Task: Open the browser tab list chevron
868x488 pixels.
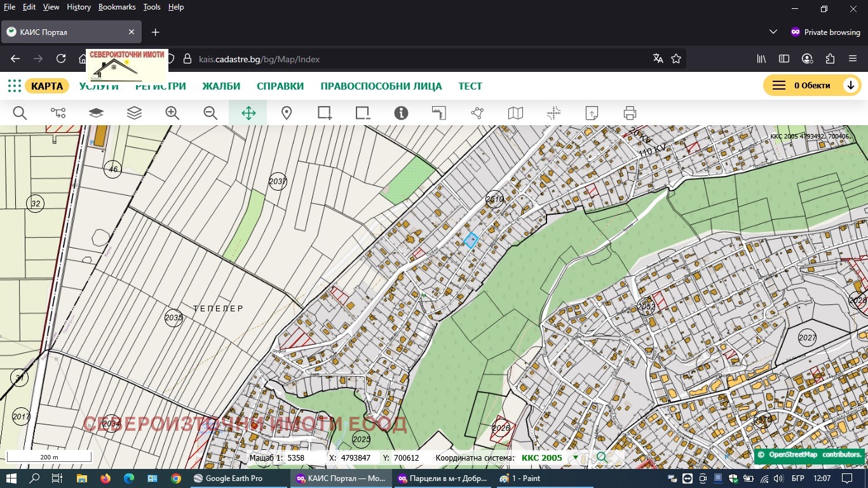Action: [773, 32]
